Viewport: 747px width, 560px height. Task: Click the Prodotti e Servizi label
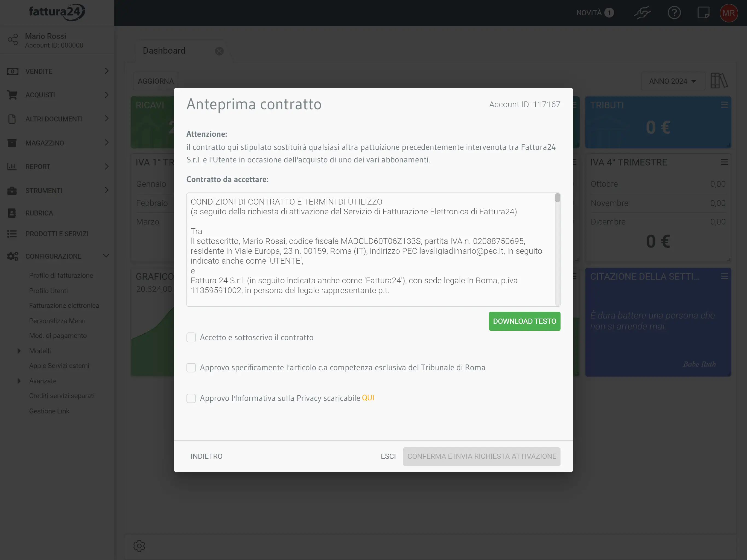click(x=57, y=234)
